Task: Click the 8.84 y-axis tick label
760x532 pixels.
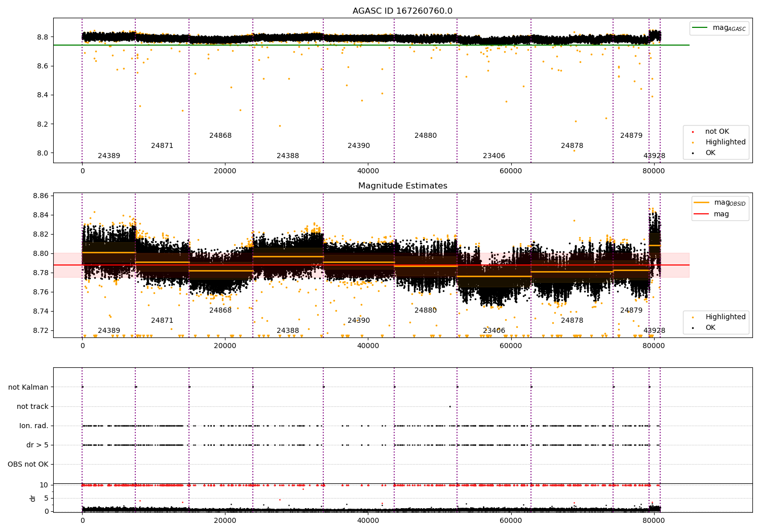Action: (x=41, y=215)
